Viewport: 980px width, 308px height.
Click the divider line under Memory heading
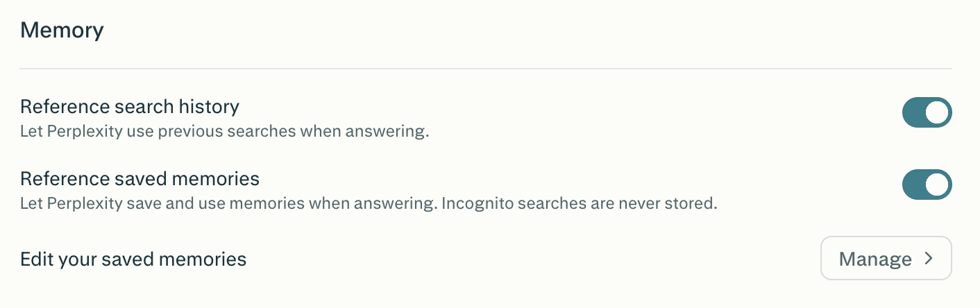click(x=486, y=69)
